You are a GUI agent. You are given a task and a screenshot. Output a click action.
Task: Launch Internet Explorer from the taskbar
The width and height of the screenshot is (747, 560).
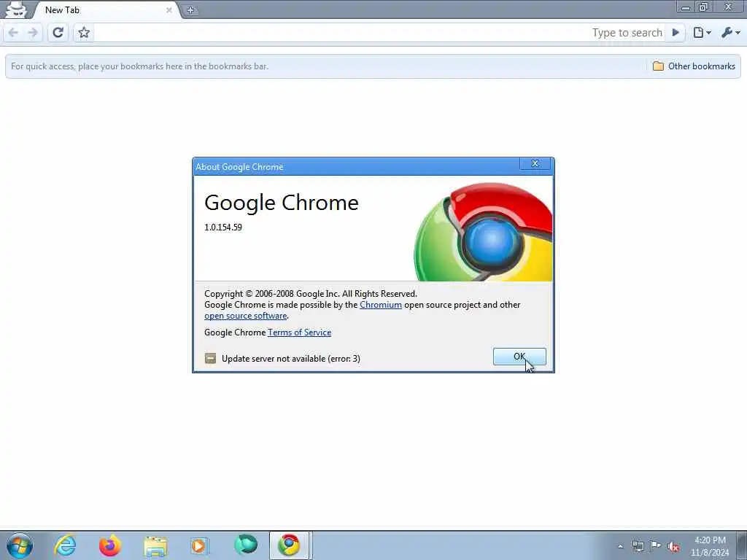(x=65, y=545)
